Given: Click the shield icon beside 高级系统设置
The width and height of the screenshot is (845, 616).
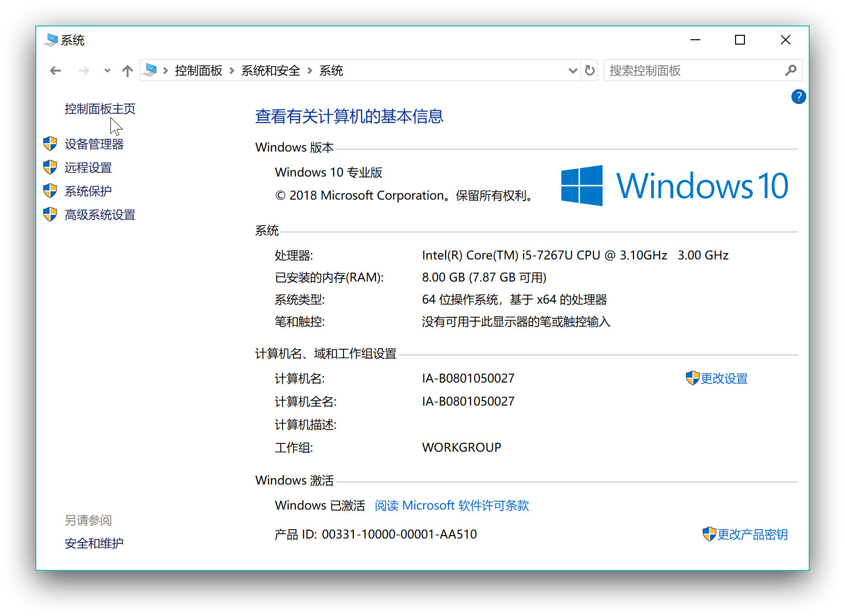Looking at the screenshot, I should (50, 214).
